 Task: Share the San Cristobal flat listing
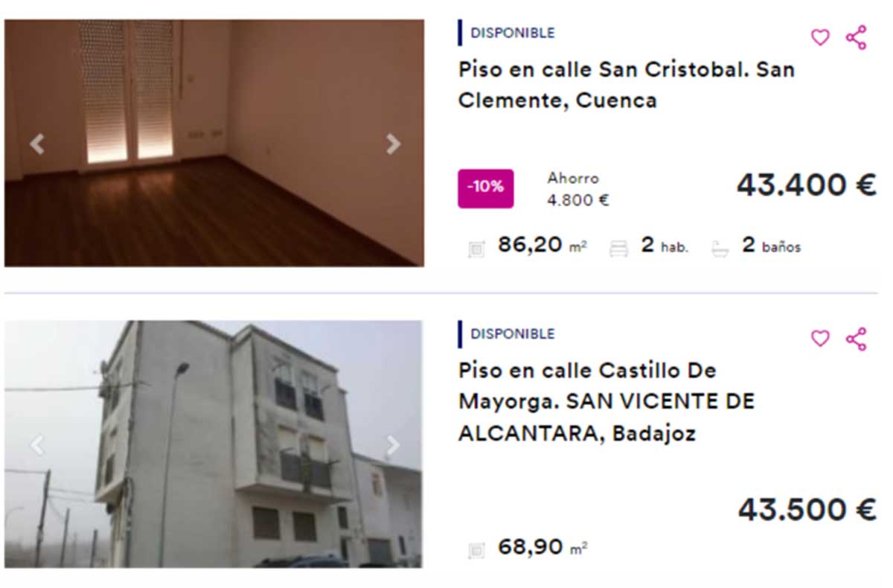click(857, 38)
